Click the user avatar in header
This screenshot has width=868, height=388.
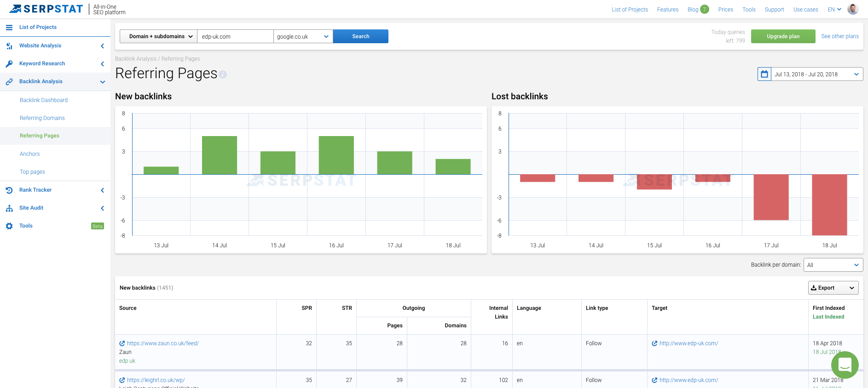click(x=853, y=9)
